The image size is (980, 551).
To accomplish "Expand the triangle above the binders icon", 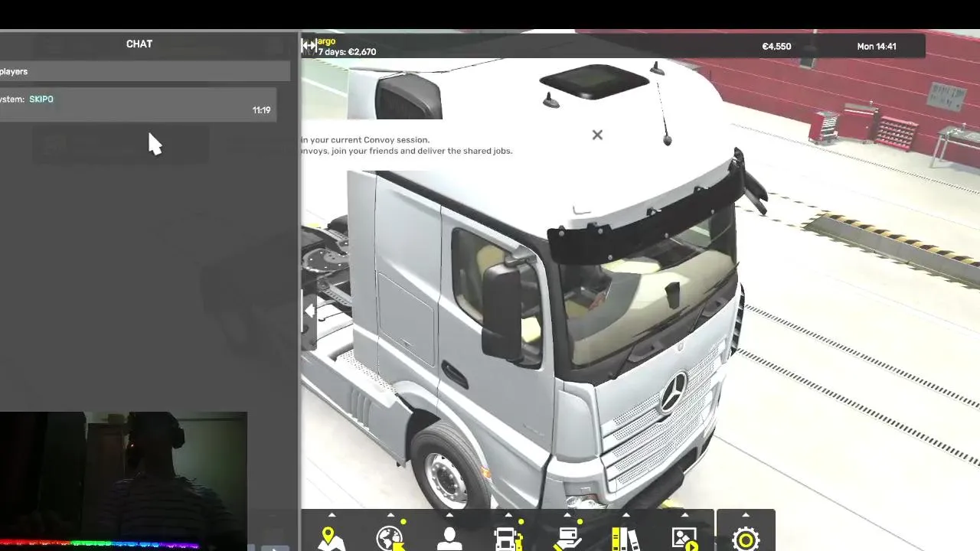I will [x=626, y=515].
